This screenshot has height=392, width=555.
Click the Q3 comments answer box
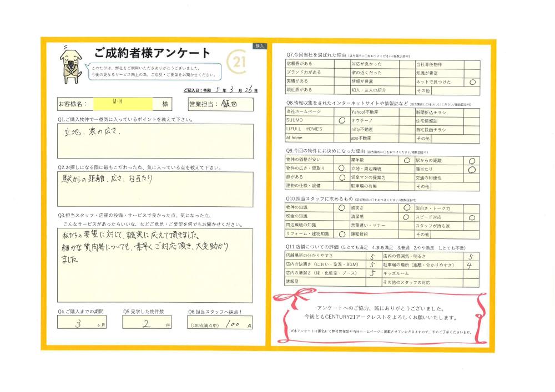155,266
